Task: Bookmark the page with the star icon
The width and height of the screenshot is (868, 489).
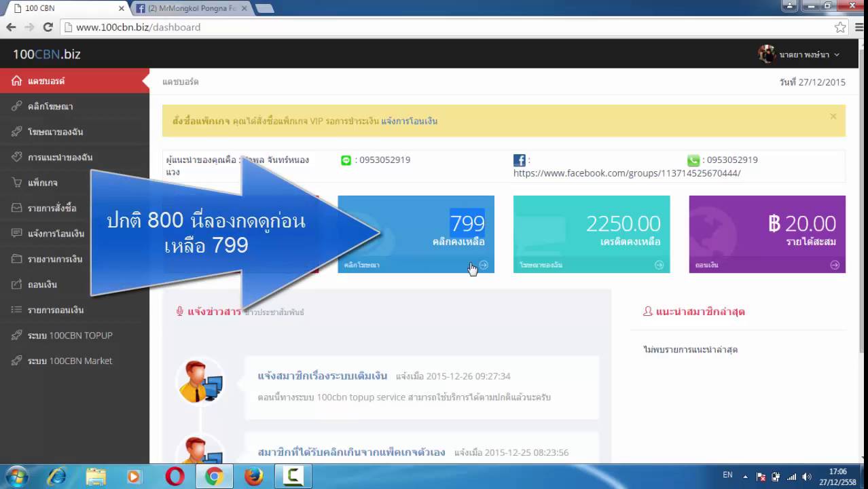Action: point(840,27)
